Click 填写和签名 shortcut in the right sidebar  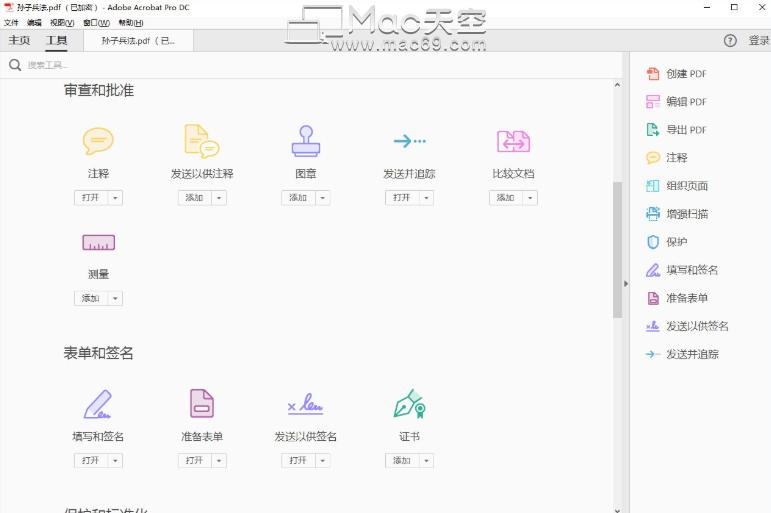(682, 270)
